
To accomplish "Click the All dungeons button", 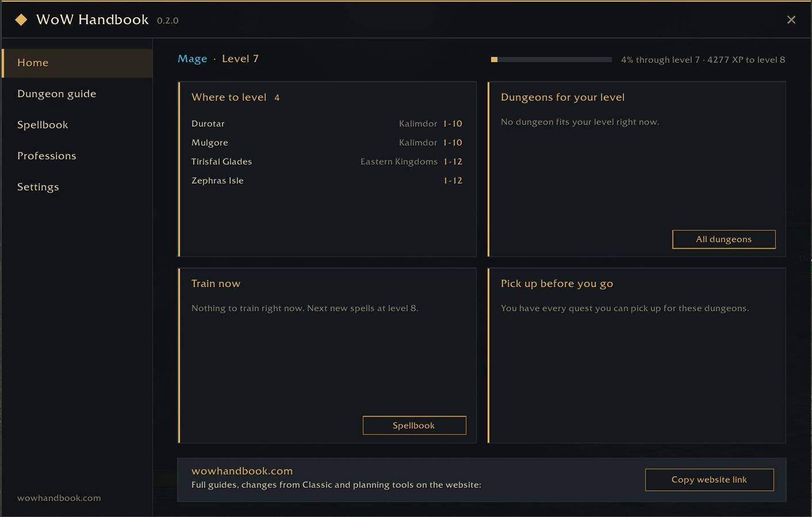I will coord(723,239).
